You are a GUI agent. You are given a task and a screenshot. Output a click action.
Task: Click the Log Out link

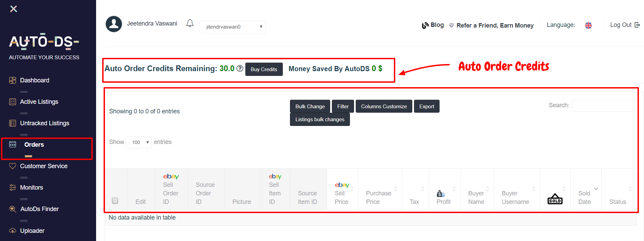pos(621,25)
